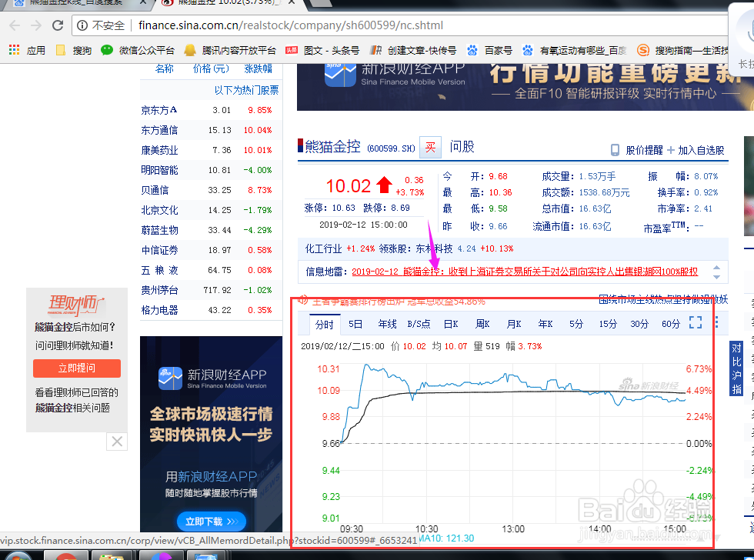754x560 pixels.
Task: Open 五粮液 in hot stocks list
Action: tap(159, 271)
